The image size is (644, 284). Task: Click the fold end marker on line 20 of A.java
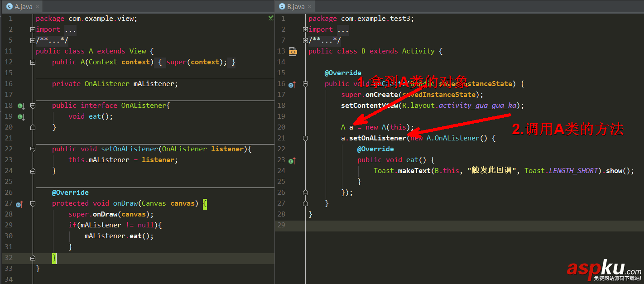point(33,128)
